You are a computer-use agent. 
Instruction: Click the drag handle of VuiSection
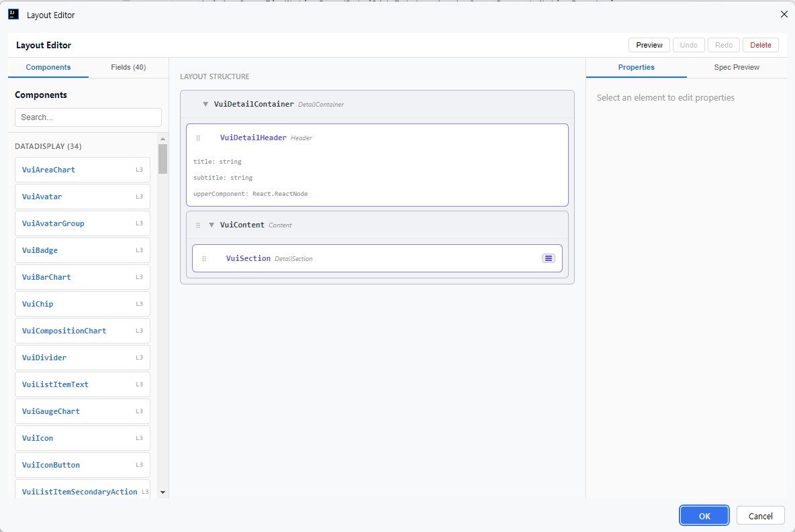204,258
